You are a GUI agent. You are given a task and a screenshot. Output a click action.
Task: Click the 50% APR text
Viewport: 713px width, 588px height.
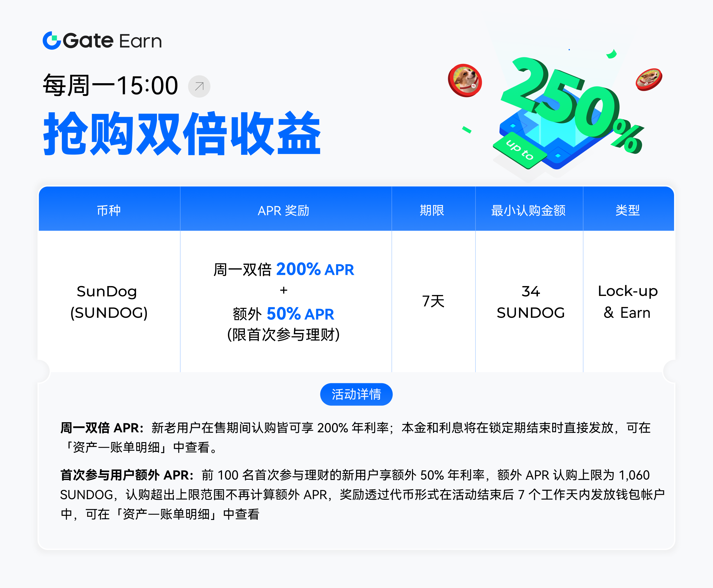click(300, 314)
